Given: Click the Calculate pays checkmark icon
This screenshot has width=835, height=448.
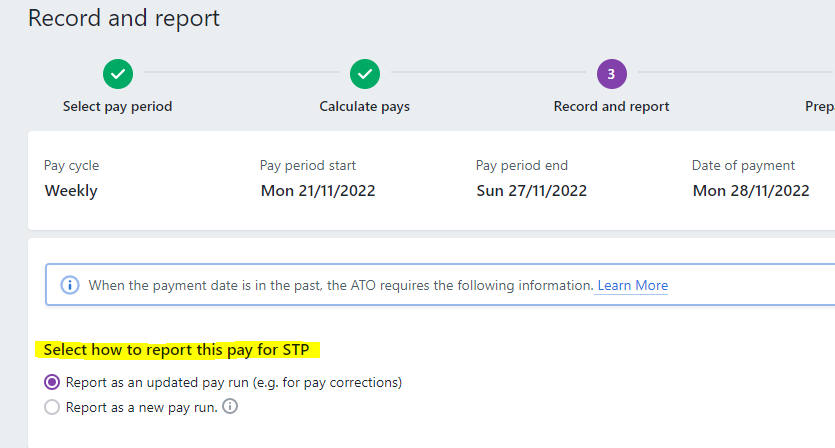Looking at the screenshot, I should click(365, 74).
